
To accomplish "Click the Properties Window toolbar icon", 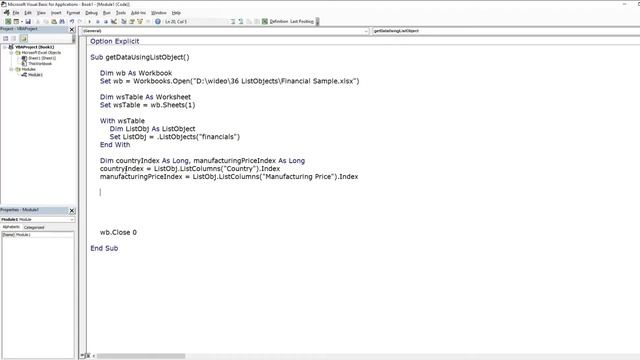I will click(x=131, y=21).
